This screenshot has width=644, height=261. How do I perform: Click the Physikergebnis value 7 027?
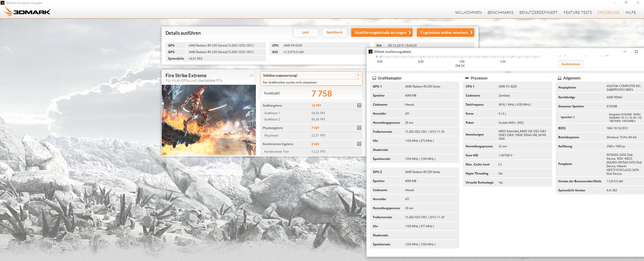coord(315,128)
